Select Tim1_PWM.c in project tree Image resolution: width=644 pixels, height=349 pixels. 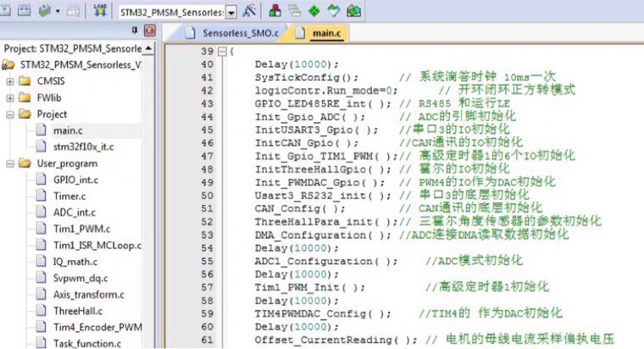coord(81,229)
